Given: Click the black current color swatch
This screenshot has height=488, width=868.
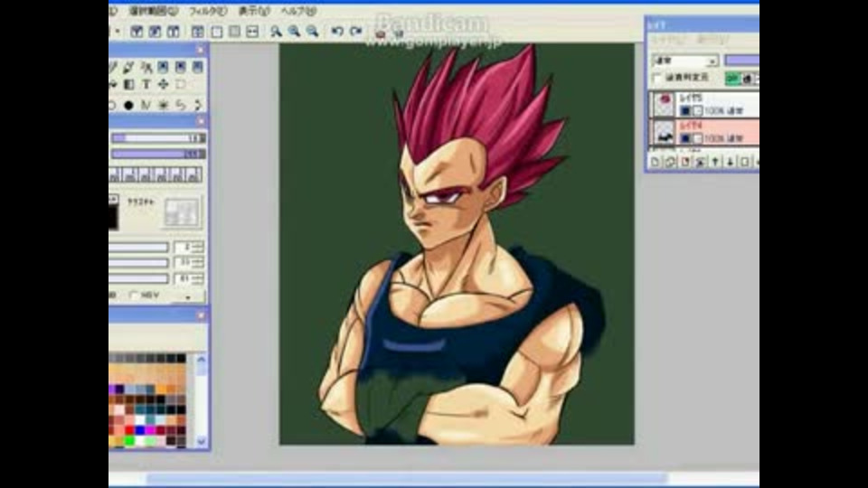Looking at the screenshot, I should point(113,218).
